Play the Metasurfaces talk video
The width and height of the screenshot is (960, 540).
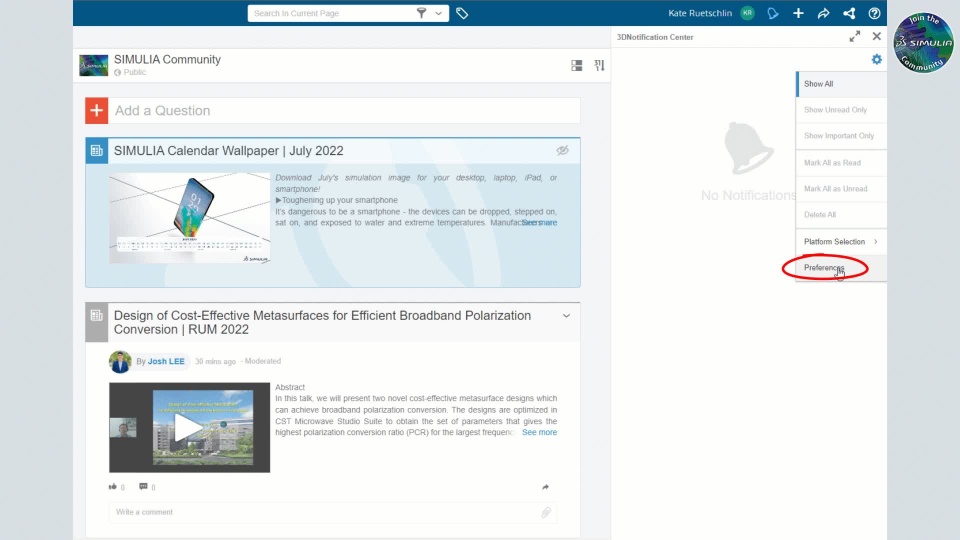pos(190,427)
